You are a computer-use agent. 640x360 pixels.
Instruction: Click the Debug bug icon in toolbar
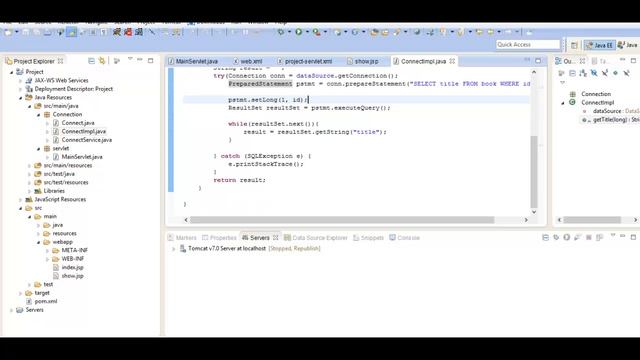[x=281, y=32]
